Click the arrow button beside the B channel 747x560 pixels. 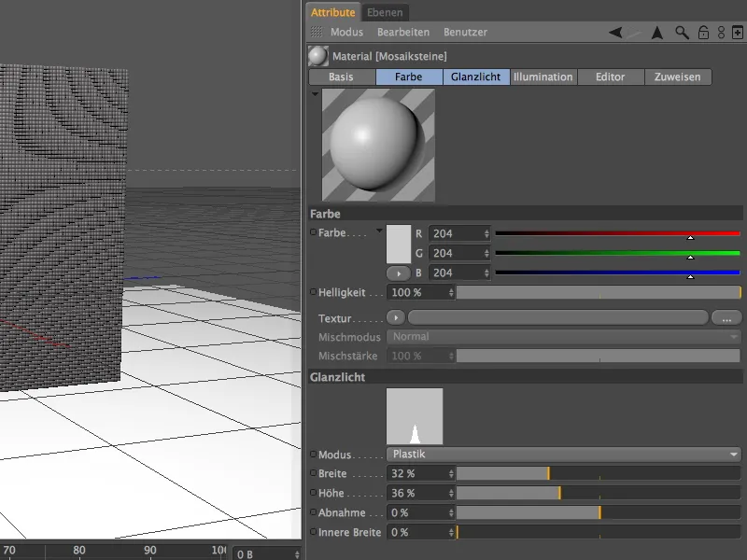(397, 273)
